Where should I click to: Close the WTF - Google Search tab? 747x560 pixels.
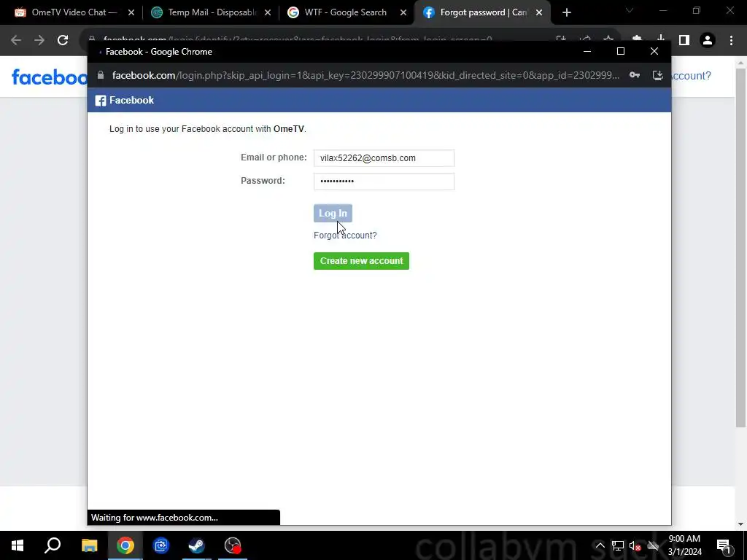click(403, 13)
